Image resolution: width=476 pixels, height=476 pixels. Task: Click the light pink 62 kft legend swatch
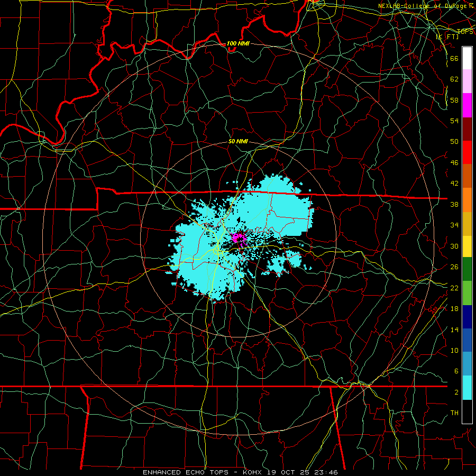pyautogui.click(x=467, y=81)
